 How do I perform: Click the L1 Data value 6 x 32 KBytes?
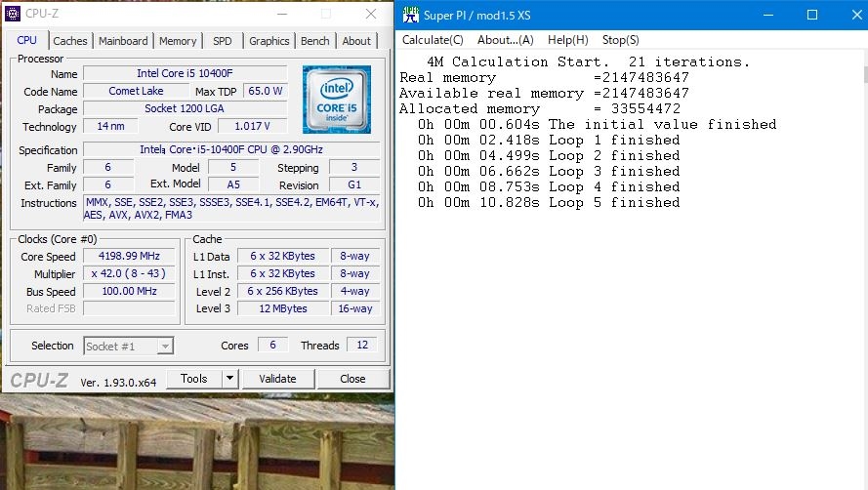(x=282, y=256)
